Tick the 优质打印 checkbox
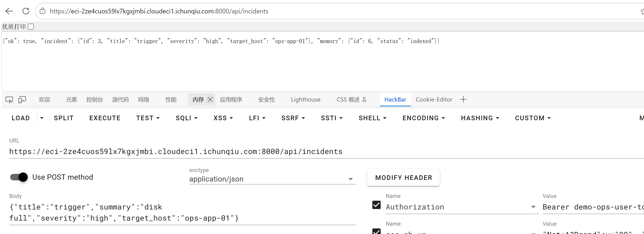The image size is (644, 234). [x=31, y=27]
